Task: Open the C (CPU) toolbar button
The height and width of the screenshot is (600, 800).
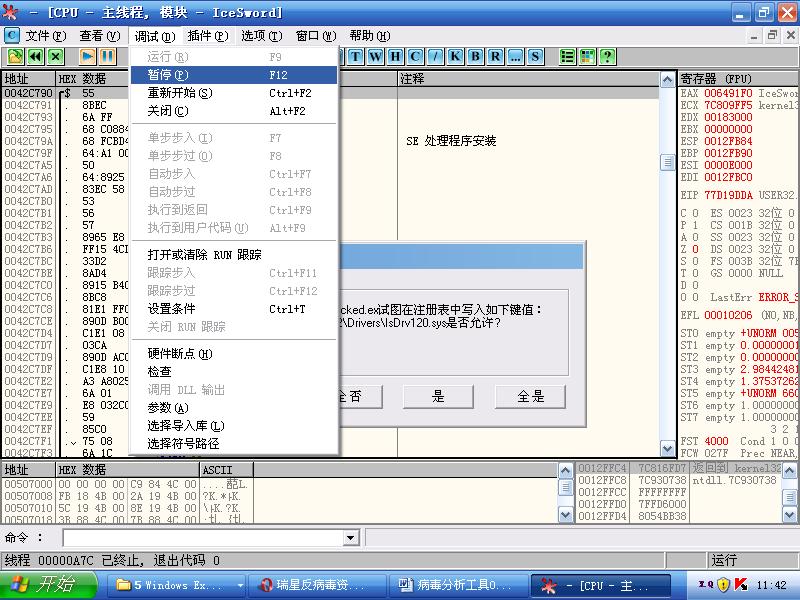Action: point(415,57)
